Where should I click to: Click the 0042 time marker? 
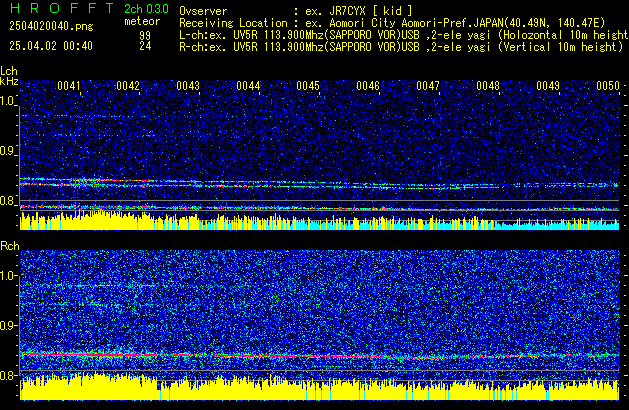(128, 86)
